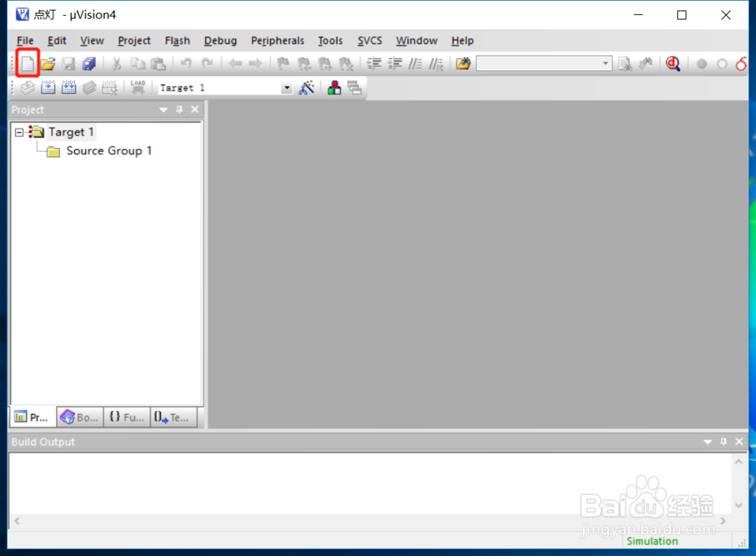
Task: Go to the next bookmark icon
Action: 324,63
